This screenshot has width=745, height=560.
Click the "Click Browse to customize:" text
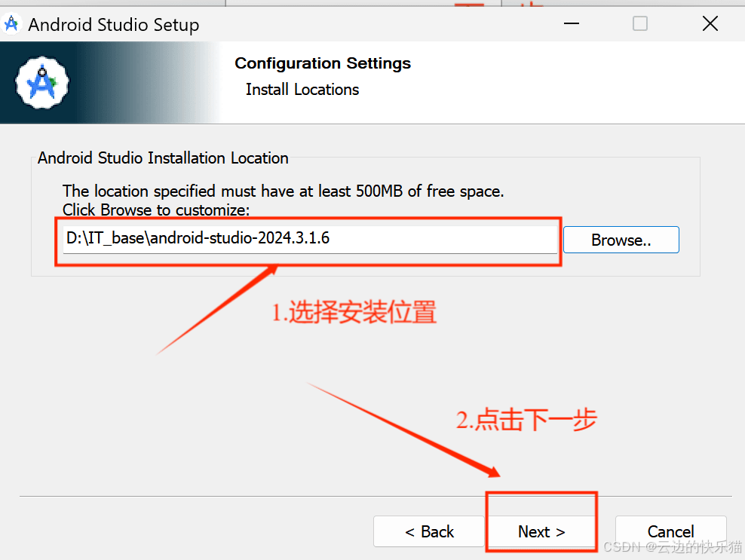[x=156, y=210]
